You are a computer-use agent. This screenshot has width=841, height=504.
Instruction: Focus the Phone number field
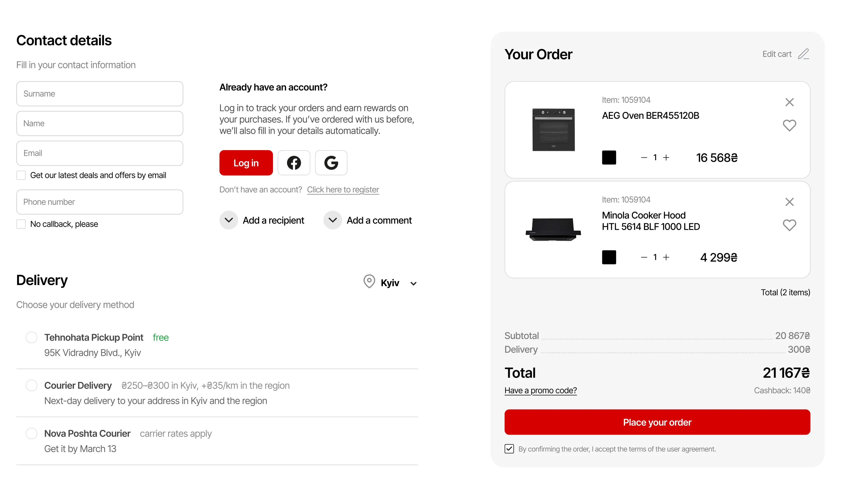tap(100, 202)
